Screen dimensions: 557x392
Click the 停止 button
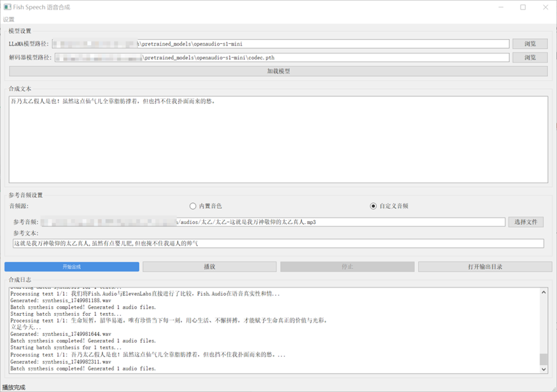tap(348, 267)
